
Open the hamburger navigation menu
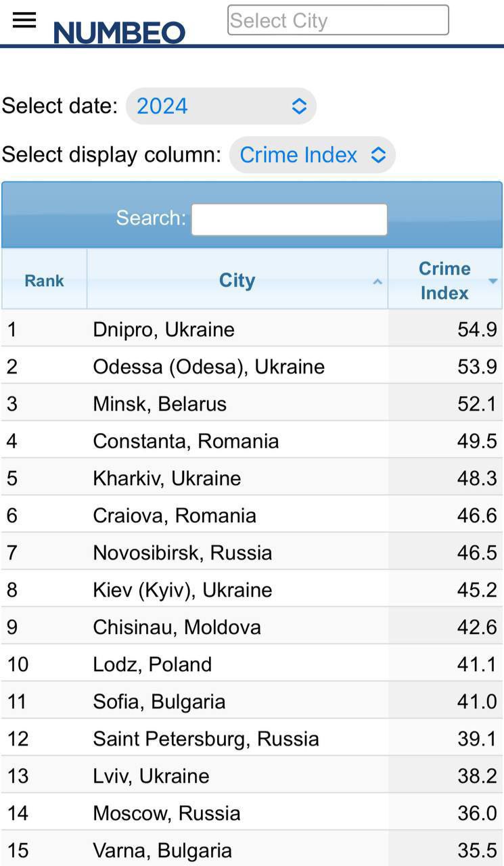(24, 20)
